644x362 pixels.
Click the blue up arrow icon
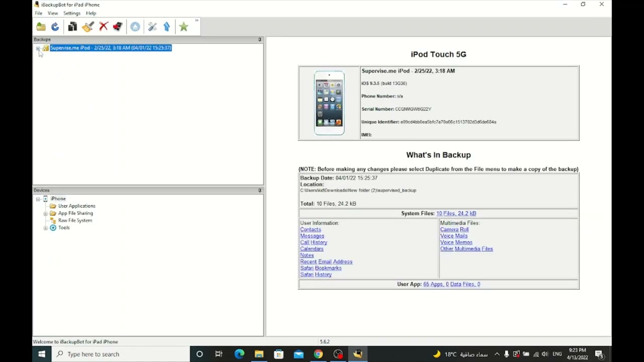tap(167, 27)
